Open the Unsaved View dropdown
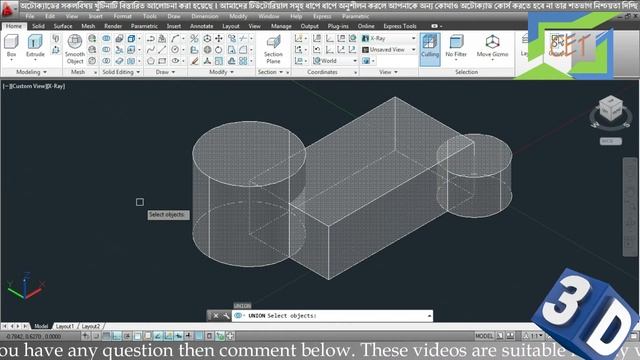 coord(389,50)
